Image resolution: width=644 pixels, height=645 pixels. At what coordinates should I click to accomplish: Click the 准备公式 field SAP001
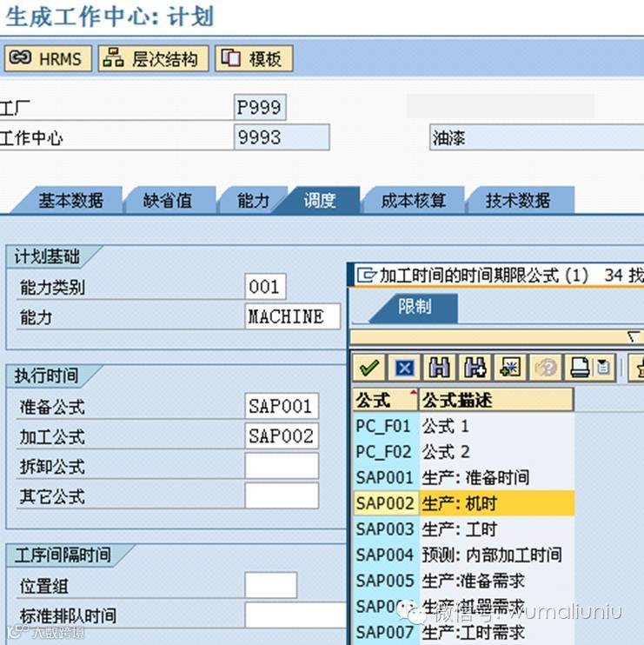click(x=282, y=407)
